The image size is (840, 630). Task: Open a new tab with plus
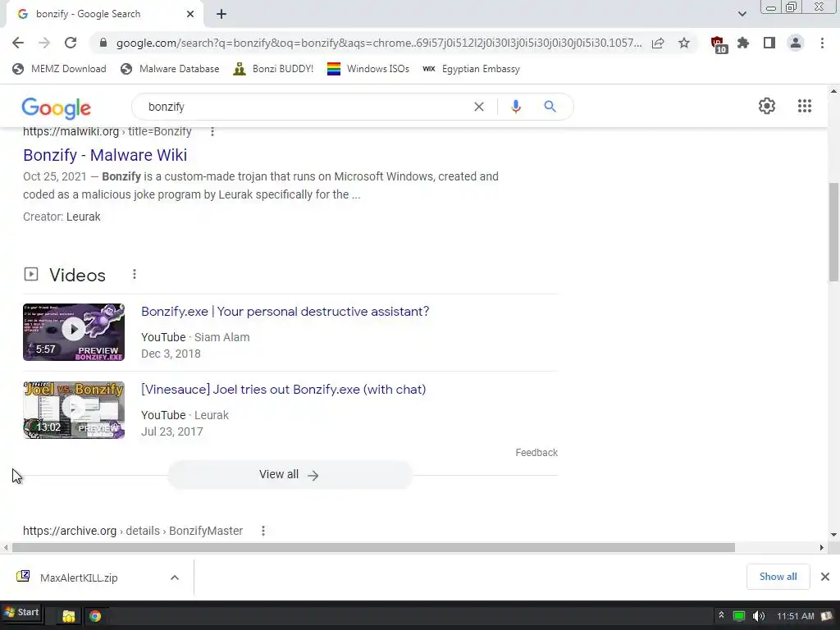[x=221, y=14]
